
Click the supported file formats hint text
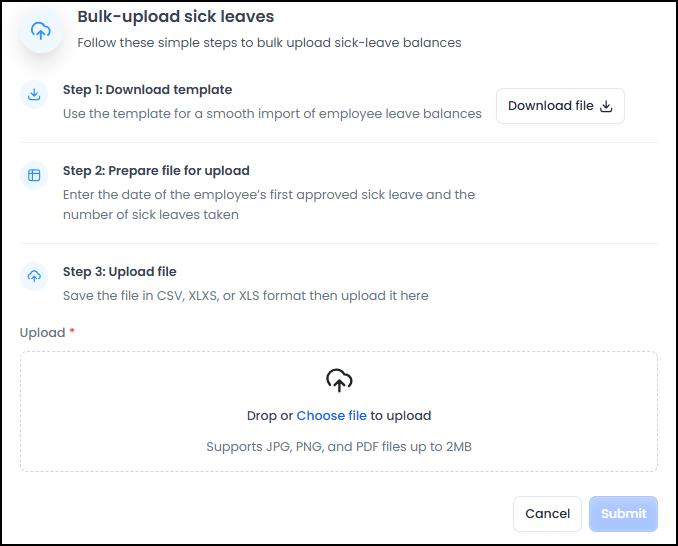339,446
